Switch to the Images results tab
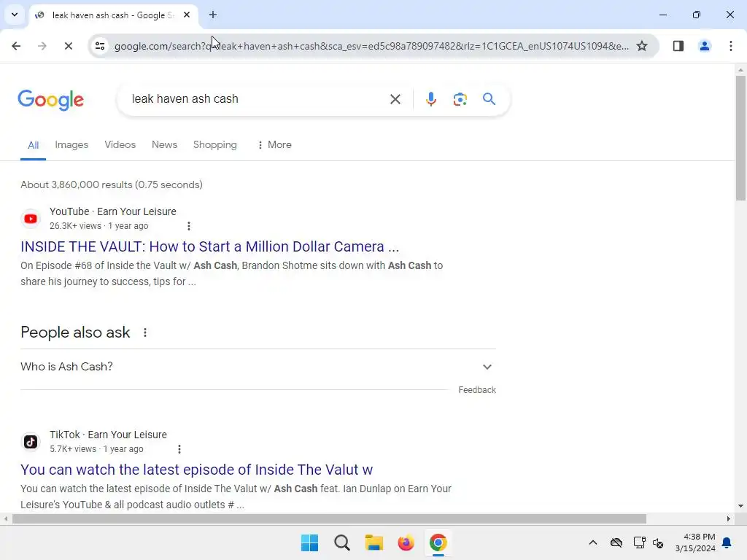The height and width of the screenshot is (560, 747). 71,145
